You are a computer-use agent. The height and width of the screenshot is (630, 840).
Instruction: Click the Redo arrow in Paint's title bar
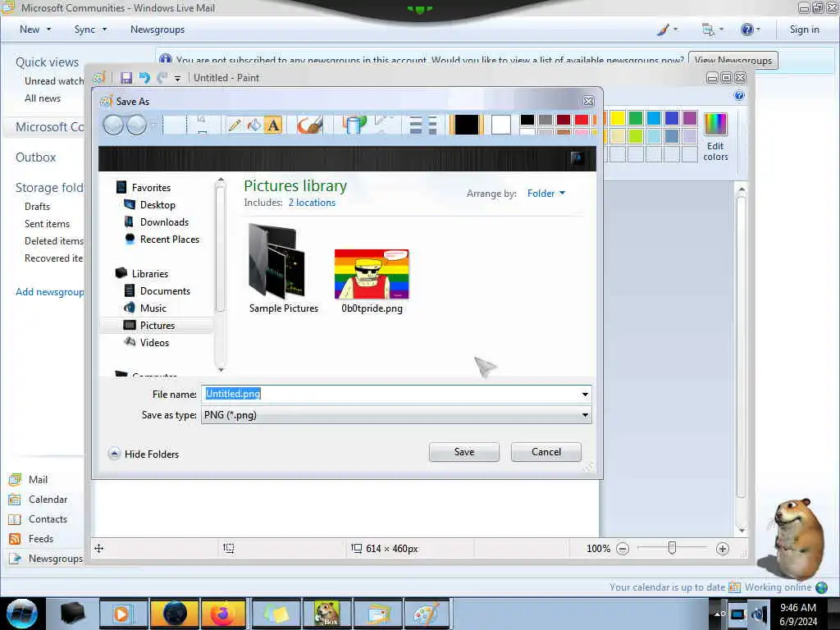coord(162,78)
